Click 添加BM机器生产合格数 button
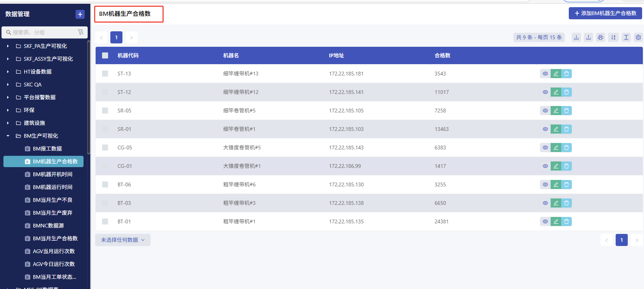The width and height of the screenshot is (644, 289). click(605, 13)
